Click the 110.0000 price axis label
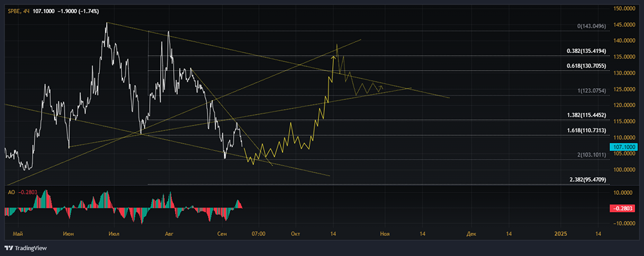Screen dimensions: 644x256 (x=624, y=137)
